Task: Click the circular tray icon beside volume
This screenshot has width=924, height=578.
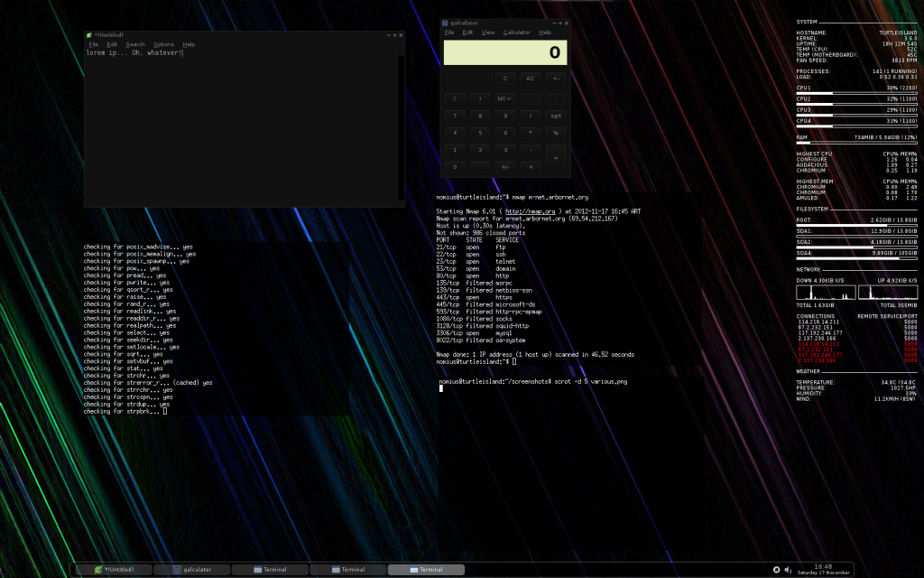Action: pos(778,570)
